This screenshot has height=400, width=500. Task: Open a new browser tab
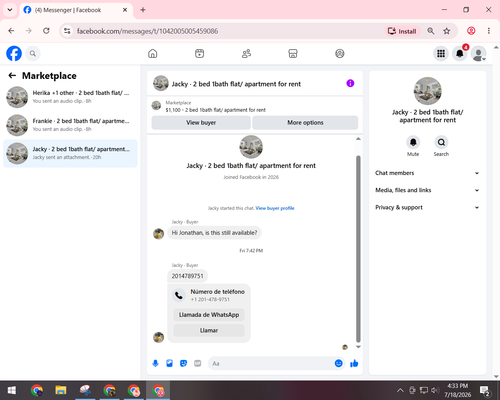coord(143,10)
